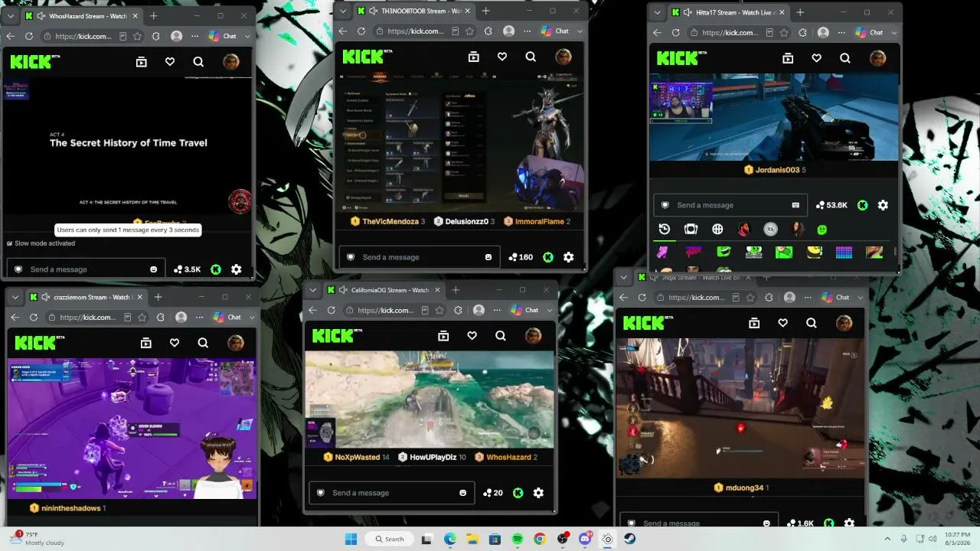Click the heart icon in CaliforniaOG window

click(x=472, y=335)
